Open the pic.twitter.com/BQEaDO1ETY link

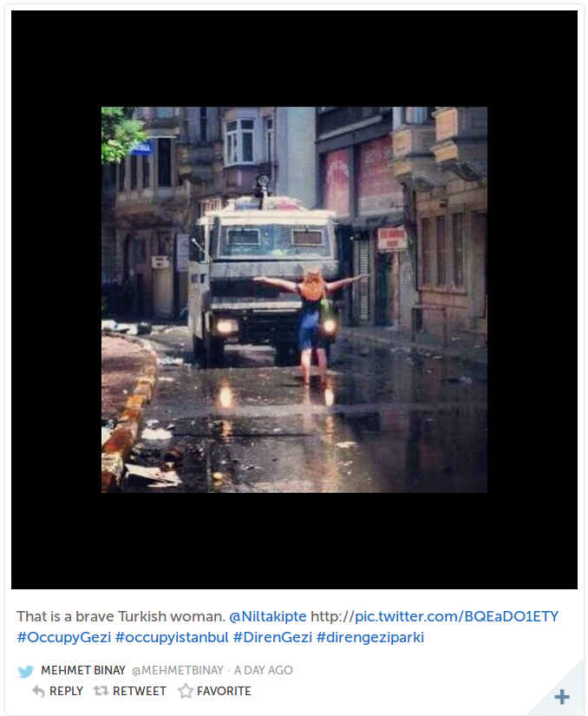(434, 616)
